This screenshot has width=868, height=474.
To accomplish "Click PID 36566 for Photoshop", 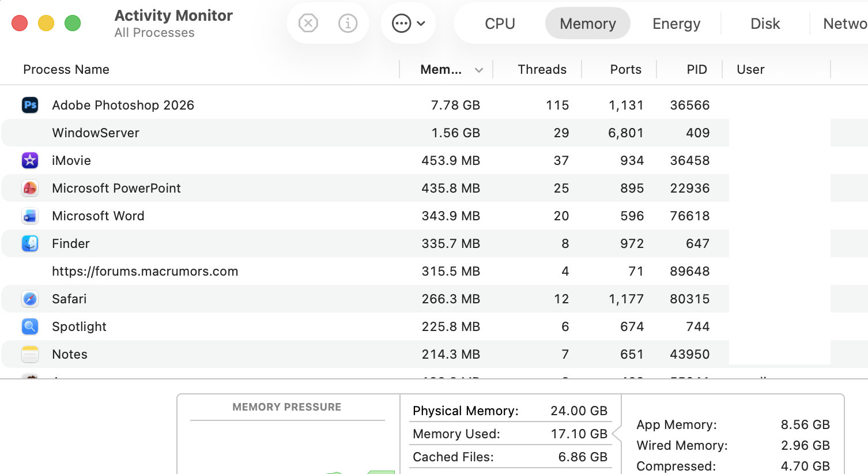I will coord(690,105).
